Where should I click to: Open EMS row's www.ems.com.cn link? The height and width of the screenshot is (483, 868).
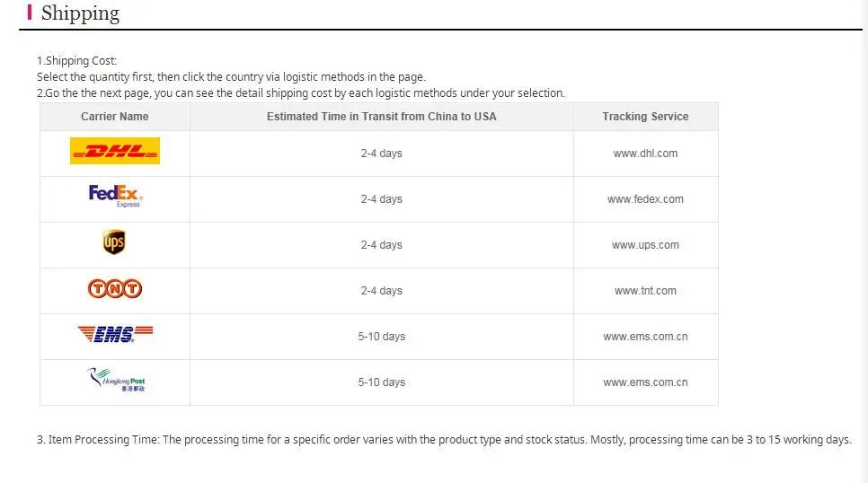coord(645,337)
